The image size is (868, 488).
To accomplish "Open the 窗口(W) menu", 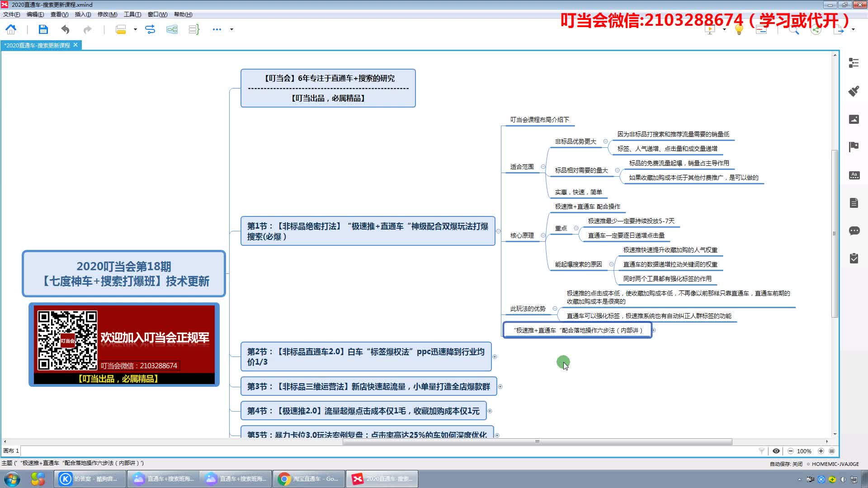I will click(x=157, y=14).
